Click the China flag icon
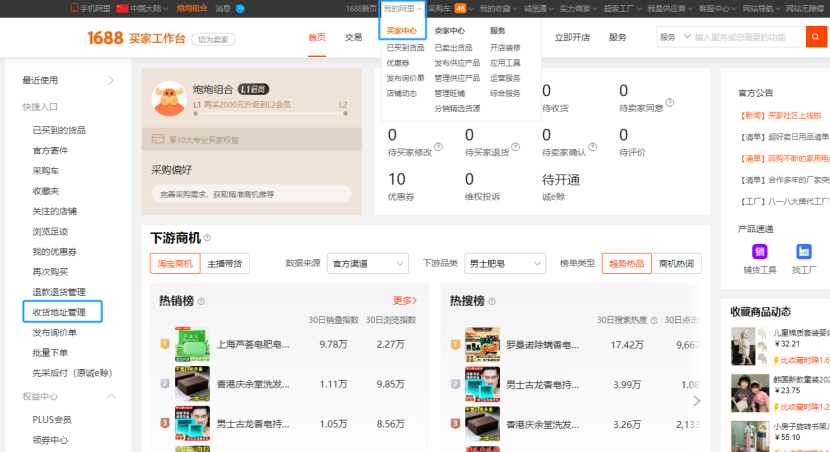Image resolution: width=830 pixels, height=452 pixels. click(122, 8)
